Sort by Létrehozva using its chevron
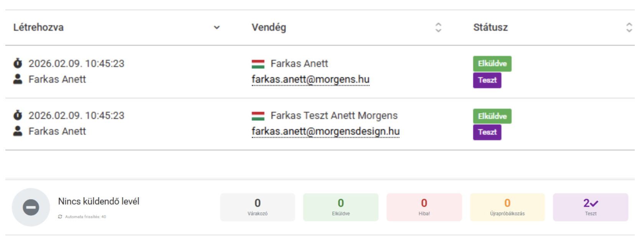The image size is (644, 243). pyautogui.click(x=217, y=28)
